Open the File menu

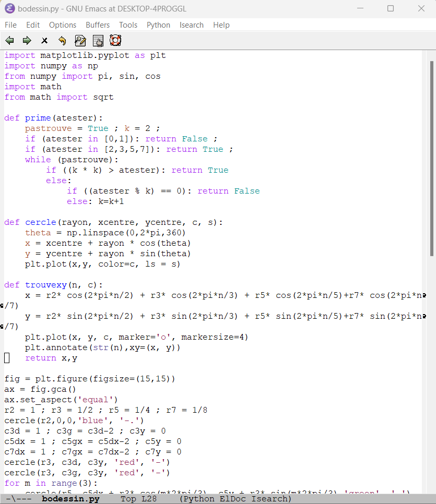tap(11, 25)
